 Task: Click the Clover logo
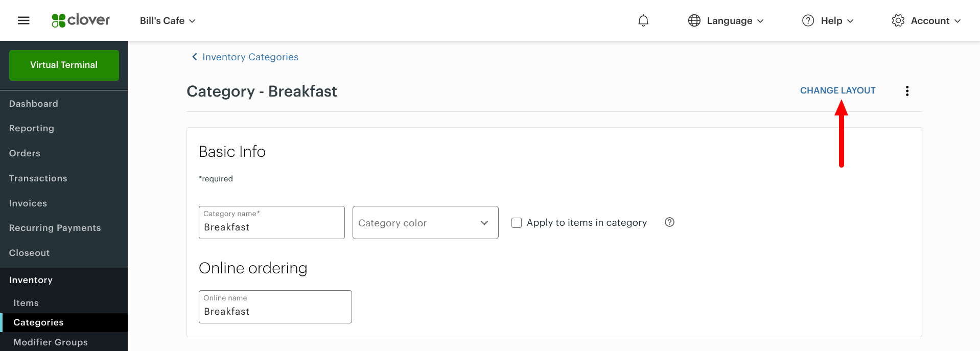(80, 20)
